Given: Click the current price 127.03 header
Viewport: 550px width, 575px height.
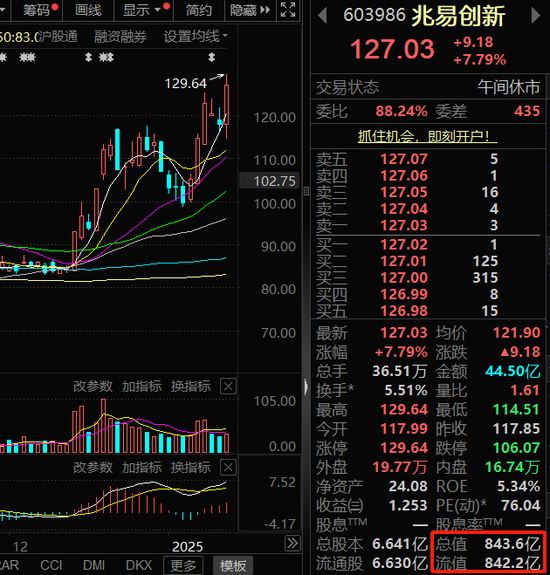Looking at the screenshot, I should click(x=392, y=50).
